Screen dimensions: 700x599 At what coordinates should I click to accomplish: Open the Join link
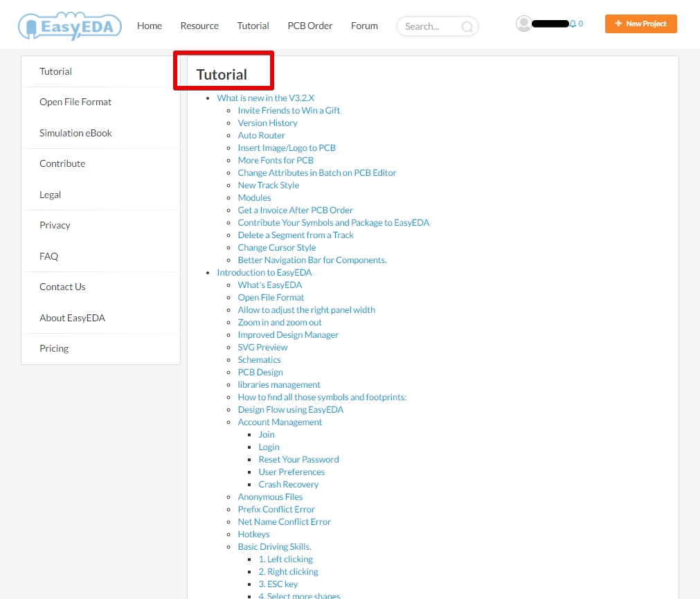(x=267, y=435)
